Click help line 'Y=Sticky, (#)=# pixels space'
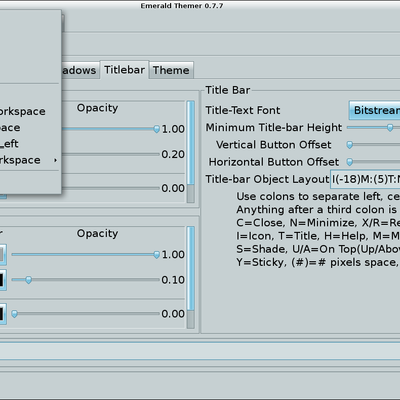Image resolution: width=400 pixels, height=400 pixels. coord(318,262)
